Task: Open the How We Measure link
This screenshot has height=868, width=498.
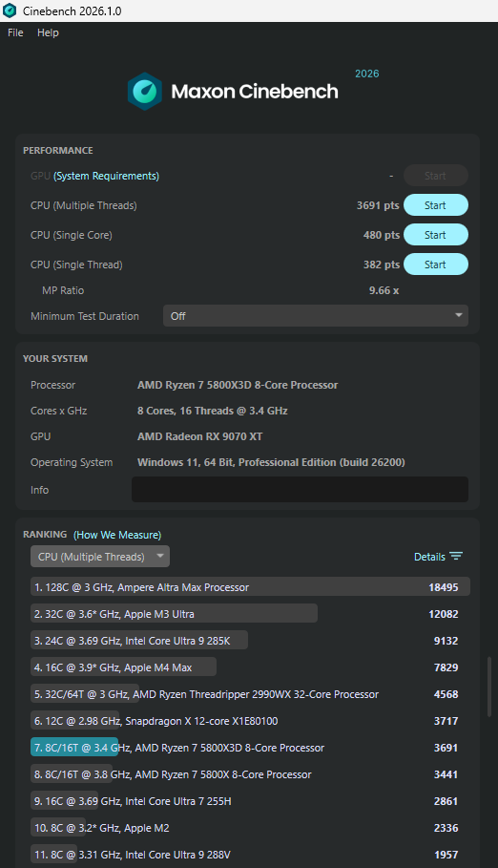Action: [117, 535]
